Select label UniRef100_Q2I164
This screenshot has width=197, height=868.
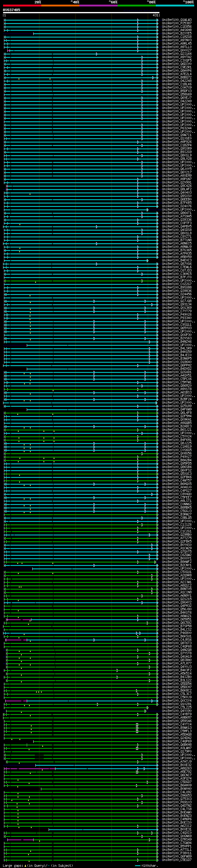pos(177,54)
